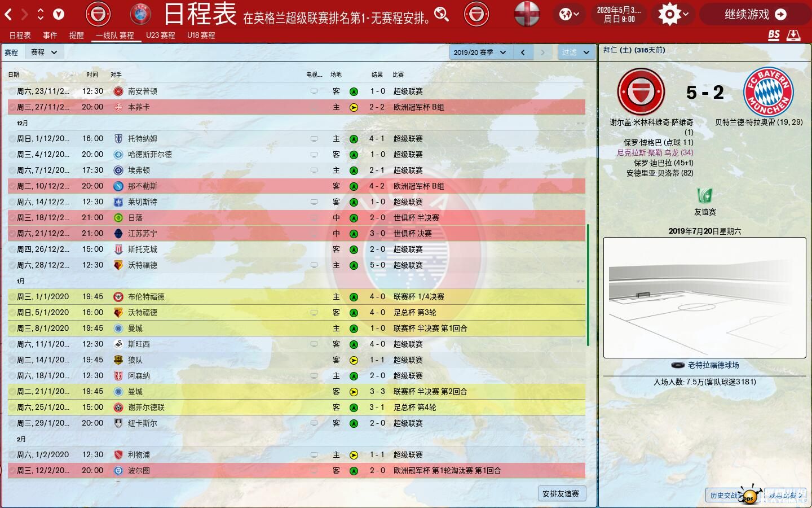The width and height of the screenshot is (812, 508).
Task: Sort by the 对手 column header
Action: (116, 75)
